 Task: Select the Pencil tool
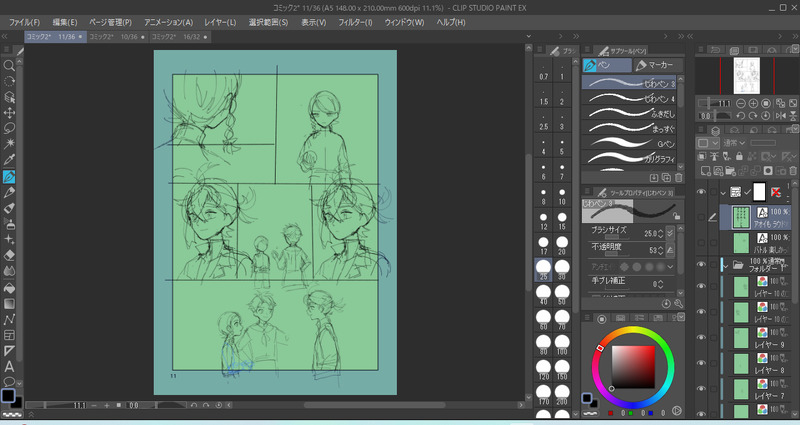click(x=9, y=192)
